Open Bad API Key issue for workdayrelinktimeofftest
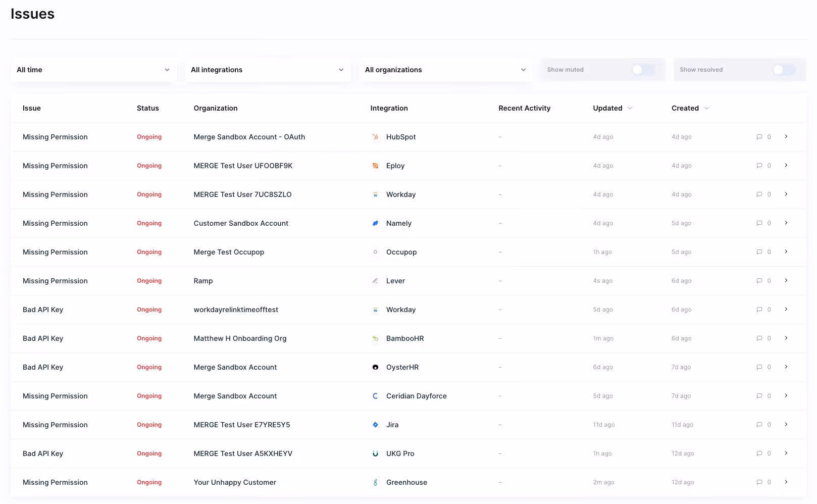Screen dimensions: 817x504 43,310
